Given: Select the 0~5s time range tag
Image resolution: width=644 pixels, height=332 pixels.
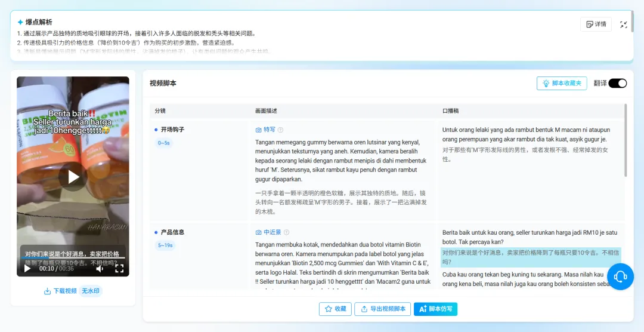Looking at the screenshot, I should click(163, 143).
